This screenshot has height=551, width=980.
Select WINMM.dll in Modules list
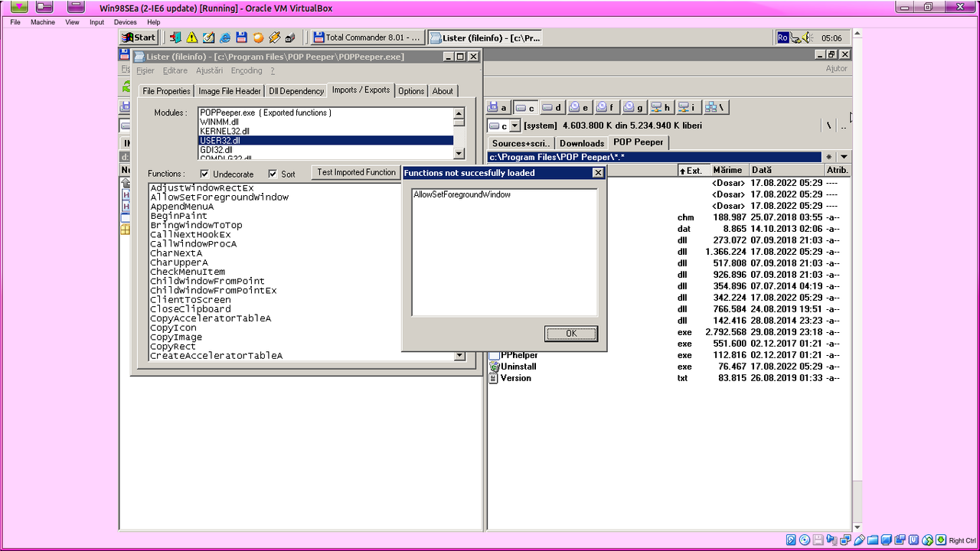click(325, 122)
